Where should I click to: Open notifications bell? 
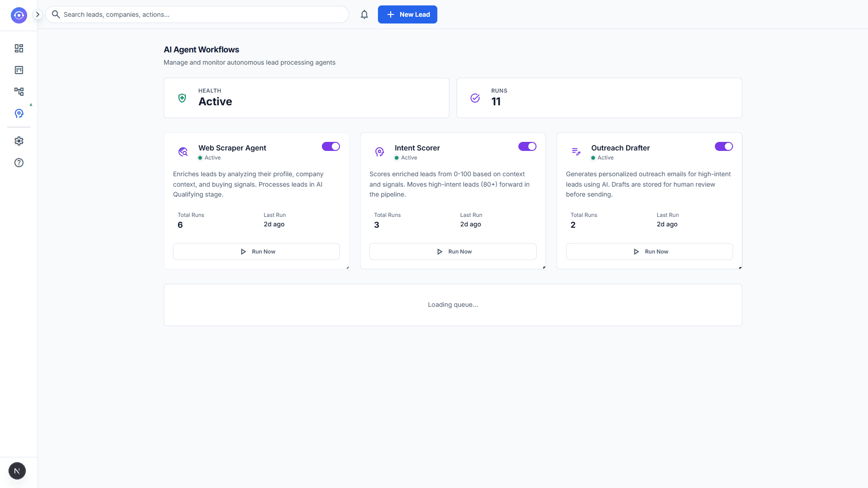[364, 14]
